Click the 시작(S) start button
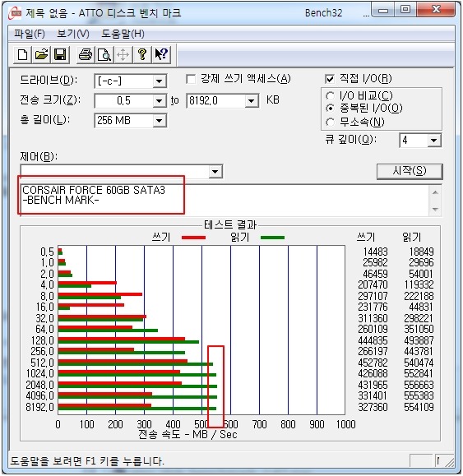This screenshot has height=476, width=463. [x=410, y=172]
